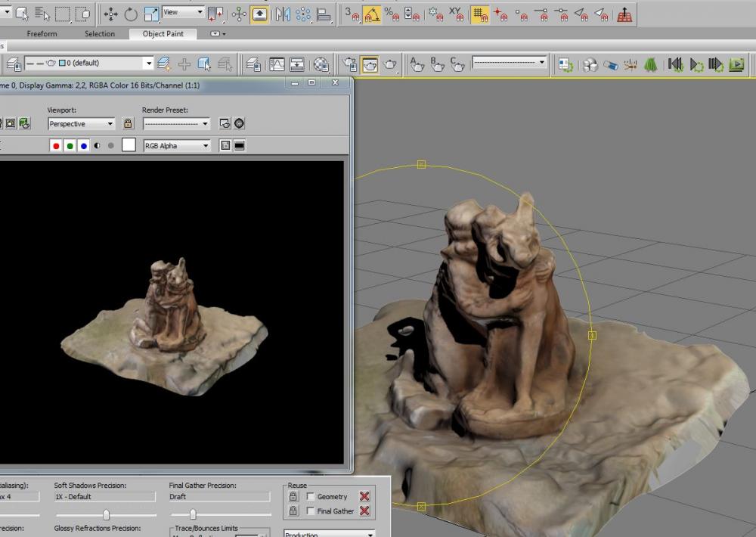The image size is (756, 537).
Task: Open the Viewport Perspective dropdown
Action: (81, 123)
